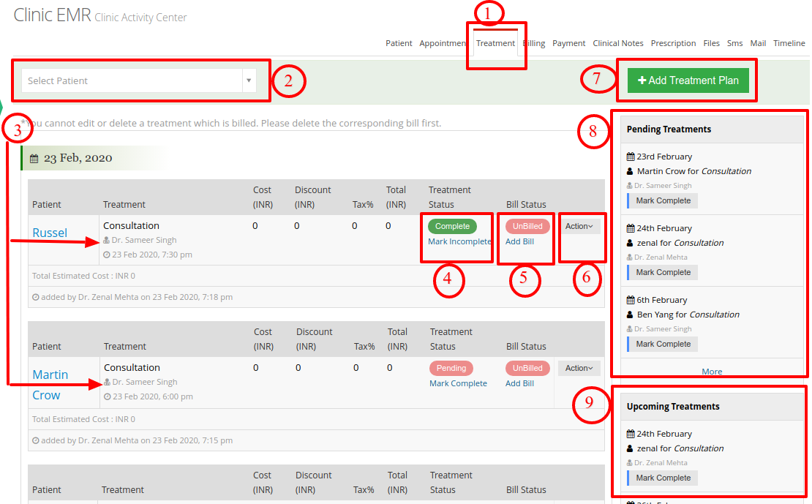
Task: Click the green Complete status badge
Action: (452, 226)
